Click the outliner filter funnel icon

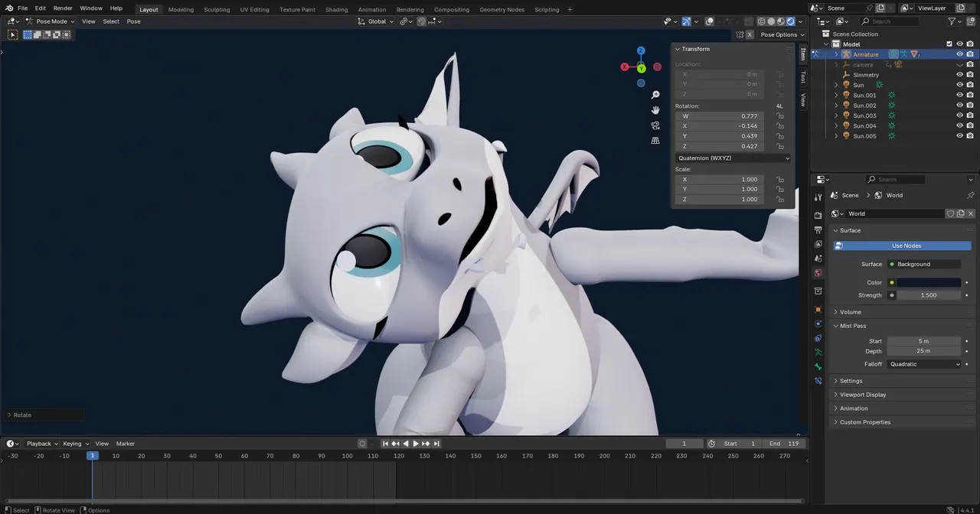click(x=952, y=21)
